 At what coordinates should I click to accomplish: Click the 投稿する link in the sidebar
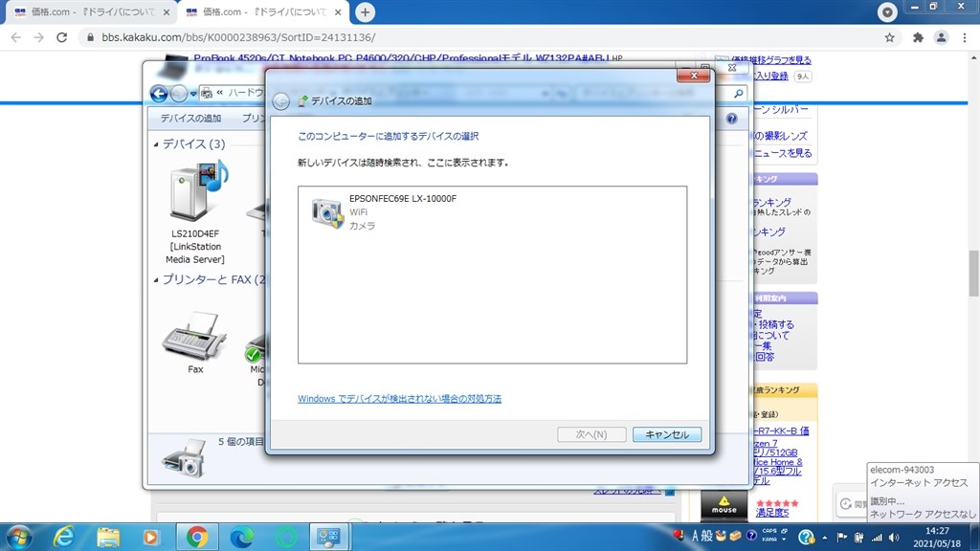777,325
